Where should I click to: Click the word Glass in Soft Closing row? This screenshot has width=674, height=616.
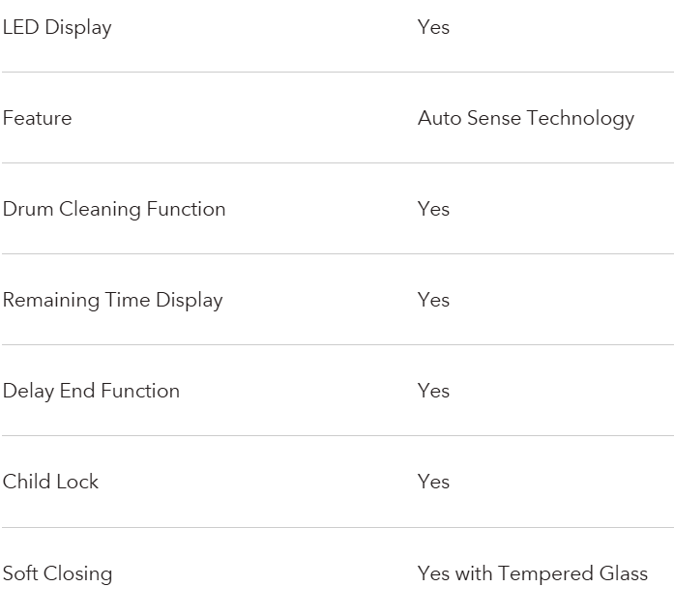[624, 573]
